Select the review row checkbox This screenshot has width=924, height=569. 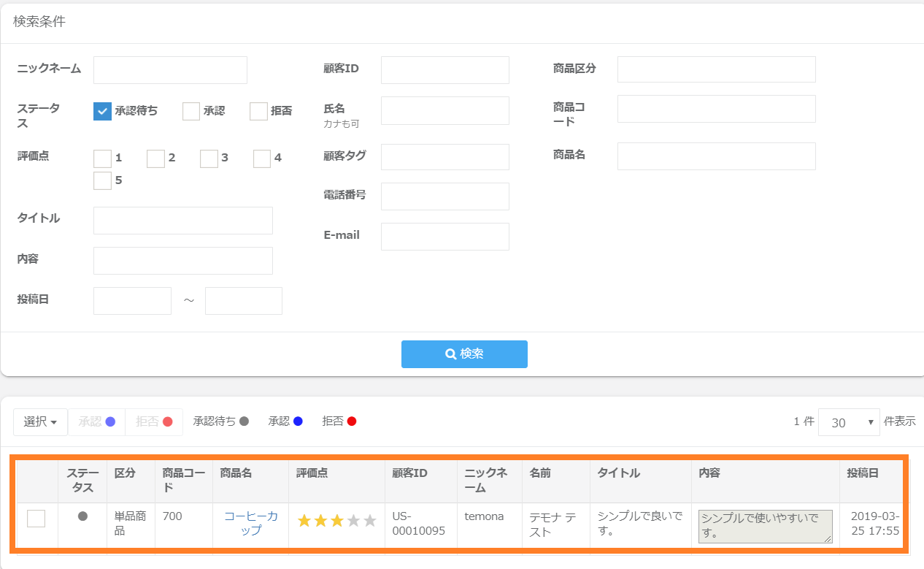[36, 519]
